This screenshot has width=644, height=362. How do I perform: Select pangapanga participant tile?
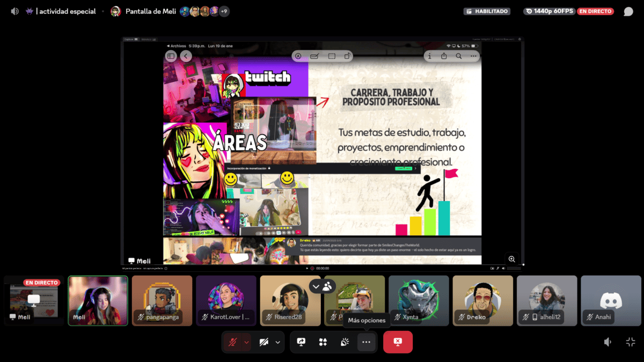pyautogui.click(x=162, y=301)
